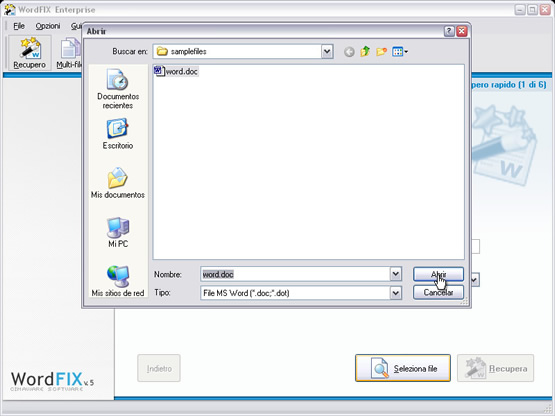Click the Cancelar button
Viewport: 555px width, 416px height.
click(438, 292)
